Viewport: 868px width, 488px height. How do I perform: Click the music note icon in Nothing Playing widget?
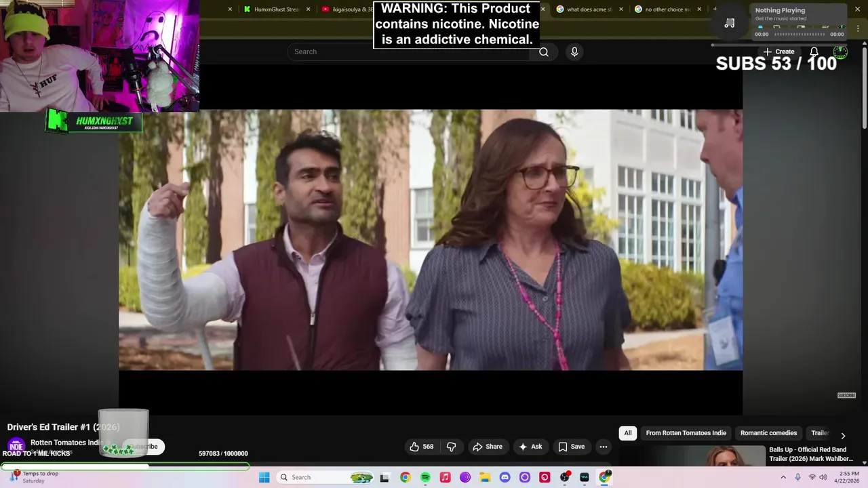[730, 23]
